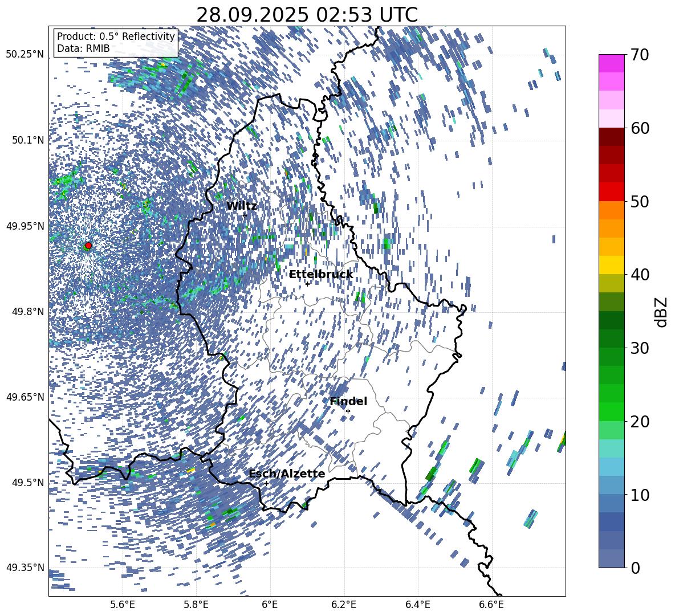The width and height of the screenshot is (675, 616).
Task: Click the 49.65°N latitude tick label
Action: [x=25, y=397]
